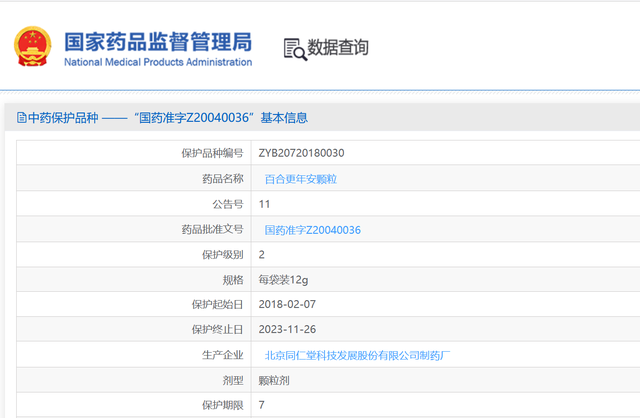Select the date 2023-11-26
Image resolution: width=640 pixels, height=418 pixels.
[x=287, y=329]
